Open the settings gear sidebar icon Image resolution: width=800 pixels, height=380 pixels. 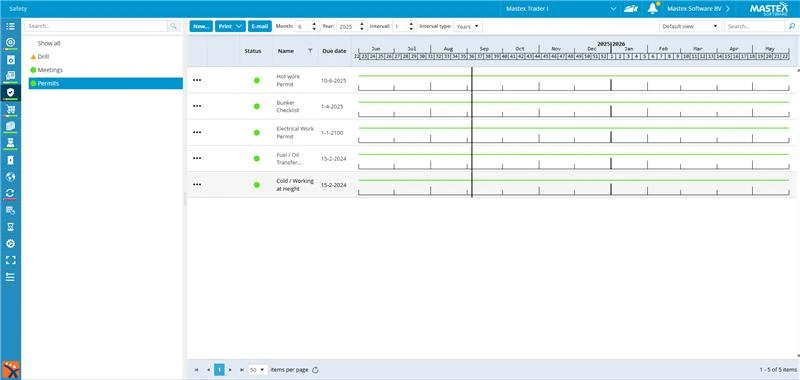coord(10,243)
